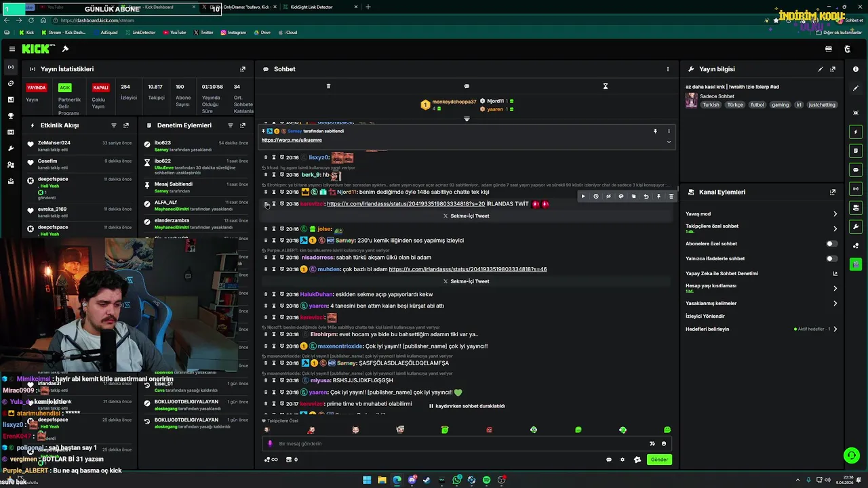Open the wrench settings icon in left sidebar
This screenshot has height=488, width=868.
[x=10, y=148]
